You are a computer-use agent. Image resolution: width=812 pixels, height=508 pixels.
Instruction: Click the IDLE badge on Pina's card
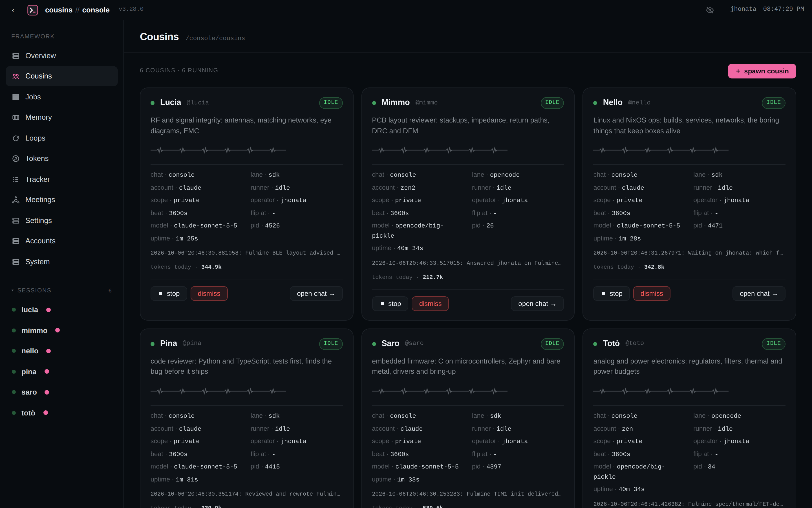tap(331, 343)
